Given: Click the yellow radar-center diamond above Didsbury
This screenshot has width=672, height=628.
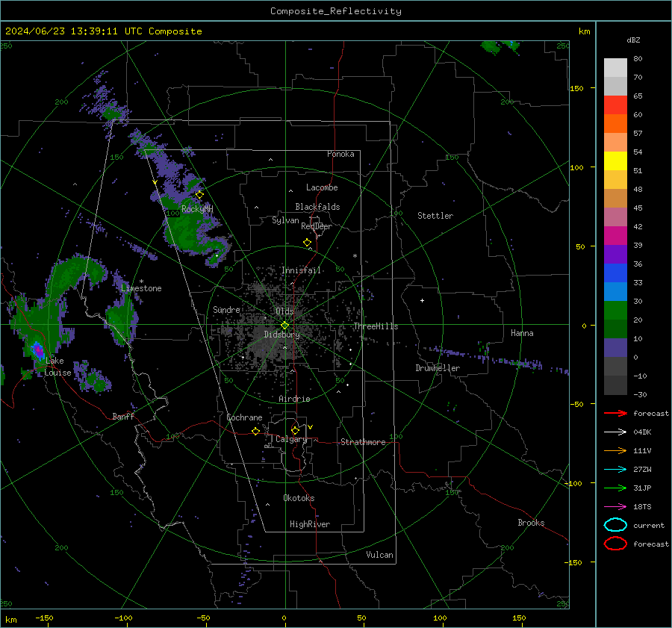Looking at the screenshot, I should coord(285,326).
